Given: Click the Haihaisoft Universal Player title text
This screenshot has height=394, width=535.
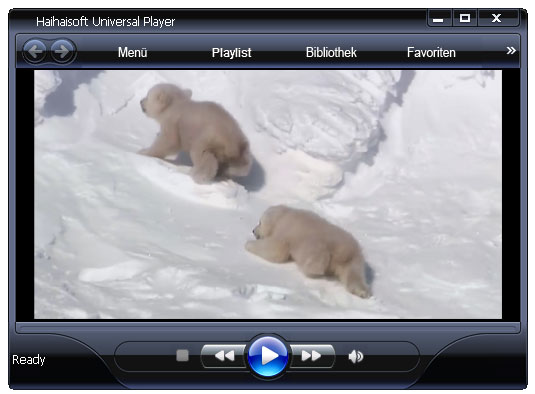Looking at the screenshot, I should pyautogui.click(x=105, y=22).
